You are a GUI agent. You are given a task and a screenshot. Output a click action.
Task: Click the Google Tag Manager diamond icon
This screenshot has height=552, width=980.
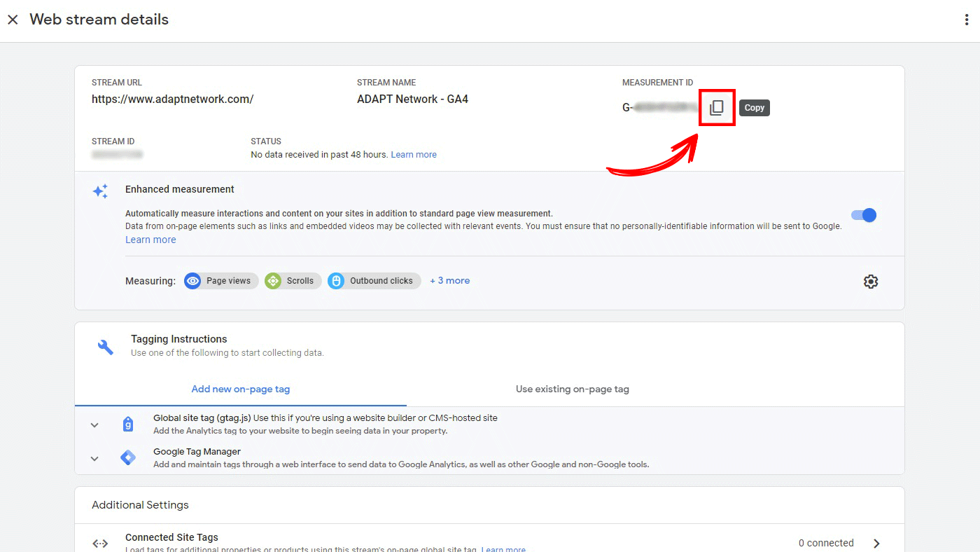(x=128, y=458)
